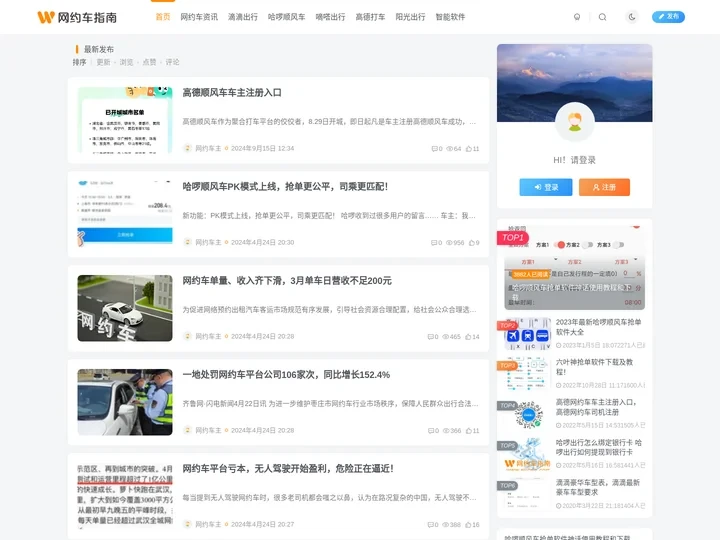Screen dimensions: 720x540
Task: Open 2023年最新哈啰顺风车抢单软件大全
Action: point(598,327)
